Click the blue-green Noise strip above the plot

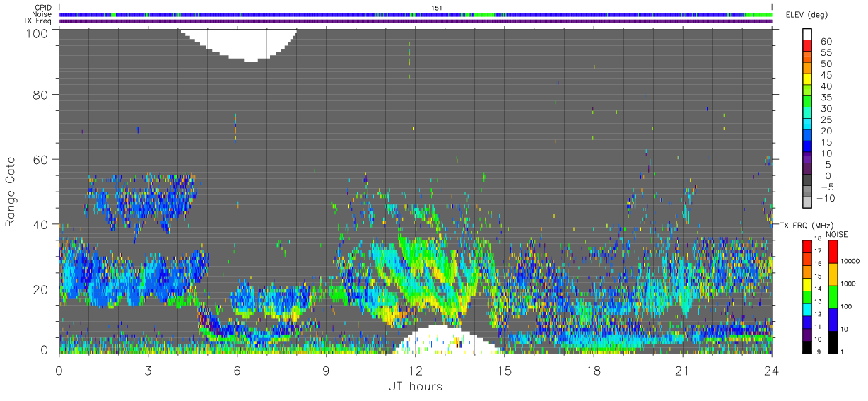coord(416,14)
